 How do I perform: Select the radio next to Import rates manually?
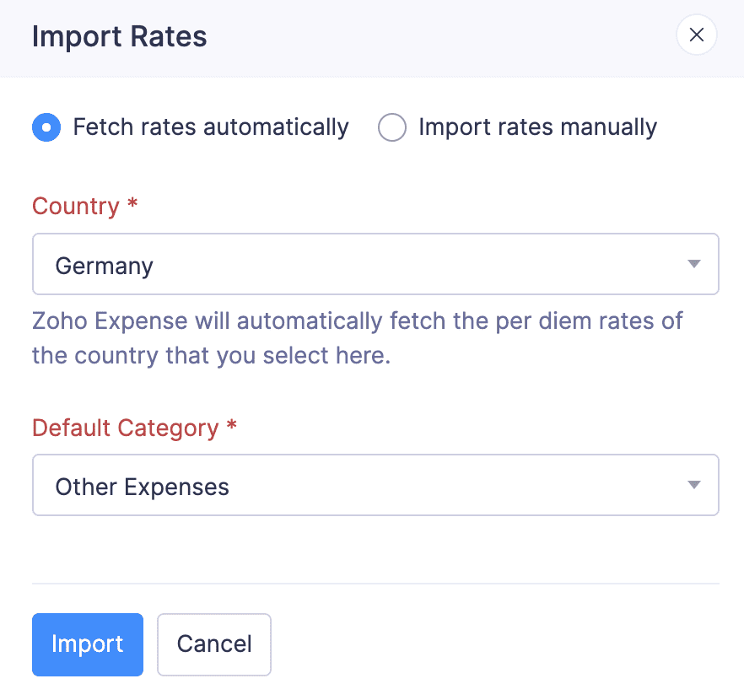pyautogui.click(x=391, y=127)
